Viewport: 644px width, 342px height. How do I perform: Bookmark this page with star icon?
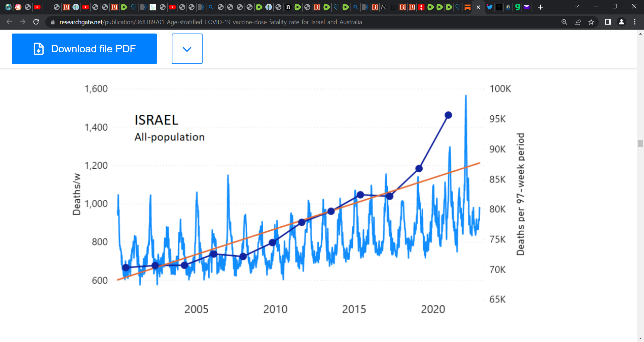pyautogui.click(x=591, y=22)
